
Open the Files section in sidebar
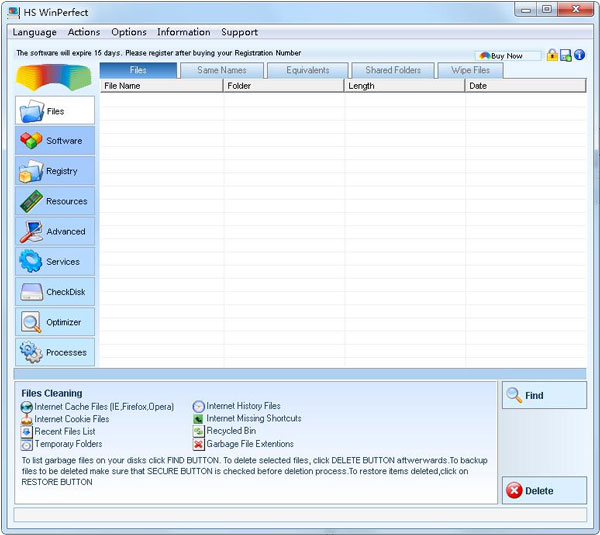(x=55, y=111)
